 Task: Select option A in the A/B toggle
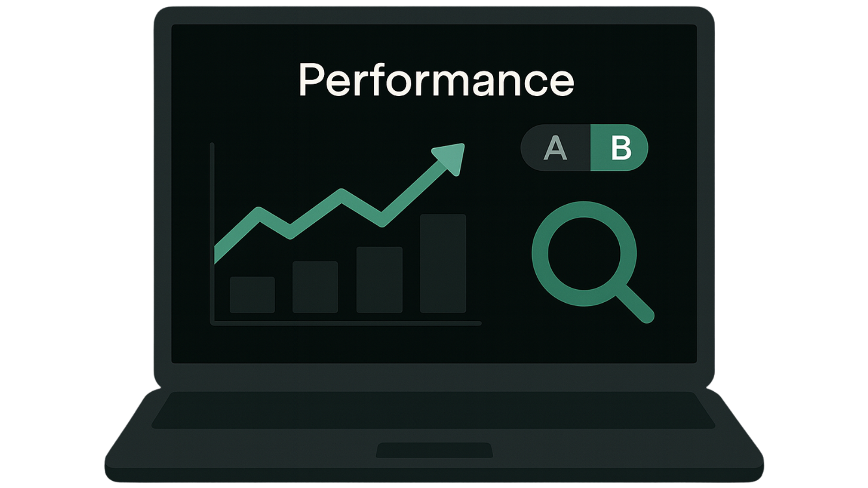tap(556, 148)
